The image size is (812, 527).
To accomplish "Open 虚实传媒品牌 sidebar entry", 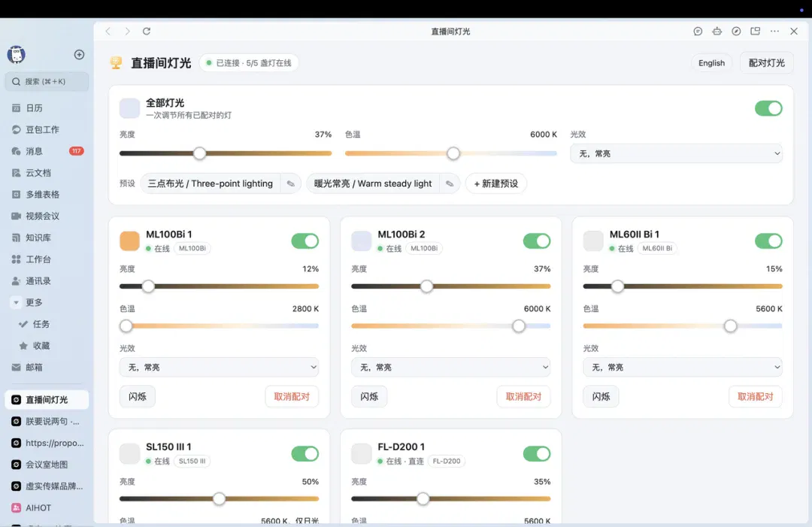I will coord(47,486).
